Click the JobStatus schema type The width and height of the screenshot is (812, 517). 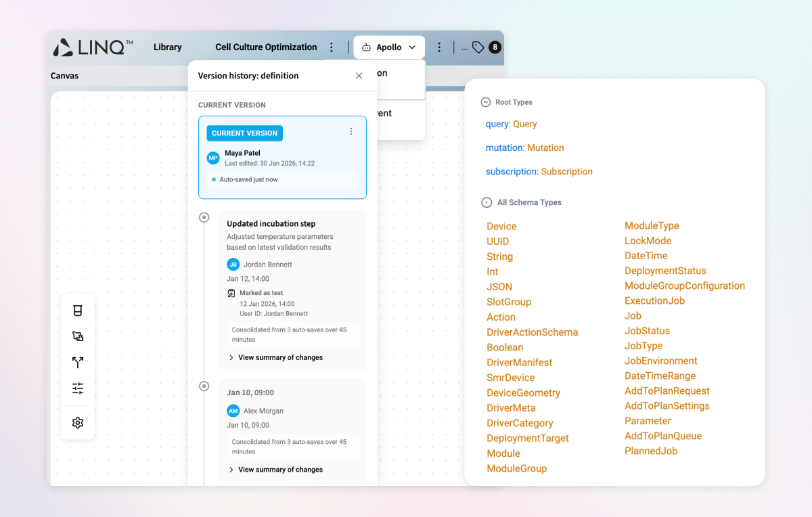(648, 331)
